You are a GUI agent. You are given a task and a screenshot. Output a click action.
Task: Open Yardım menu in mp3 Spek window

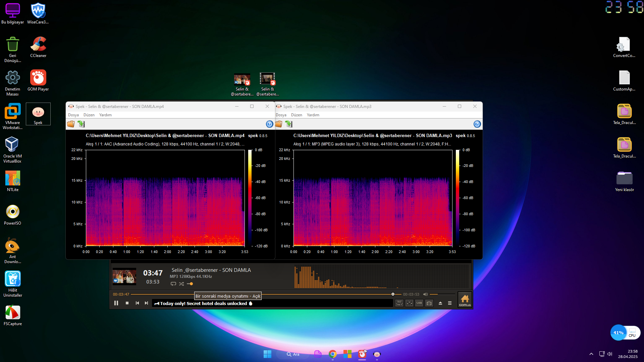[313, 115]
